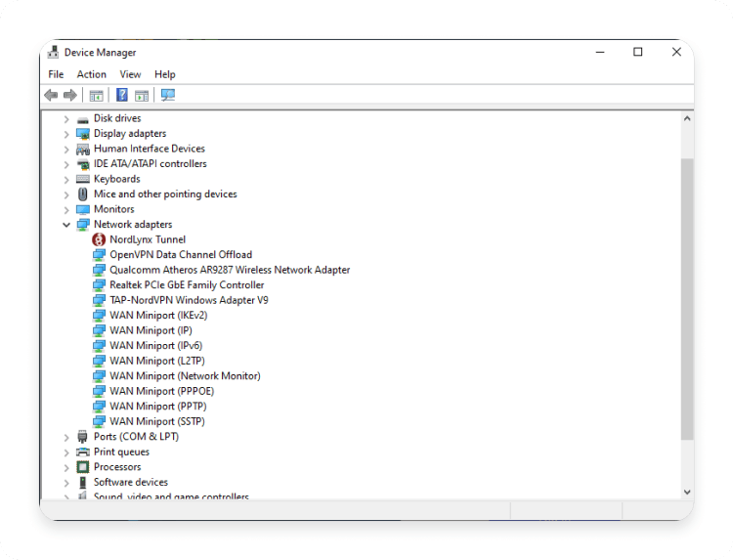Click the Display adapters category icon
The image size is (733, 560).
83,134
